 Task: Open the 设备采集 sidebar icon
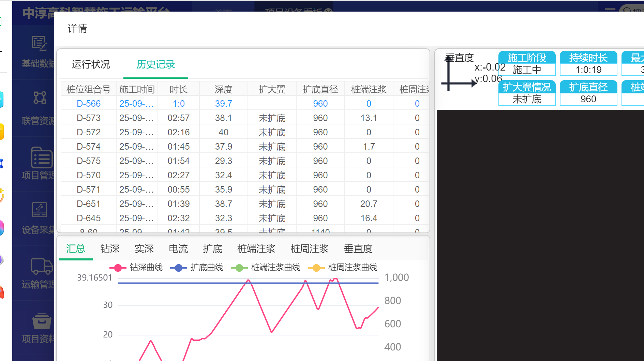pyautogui.click(x=39, y=210)
